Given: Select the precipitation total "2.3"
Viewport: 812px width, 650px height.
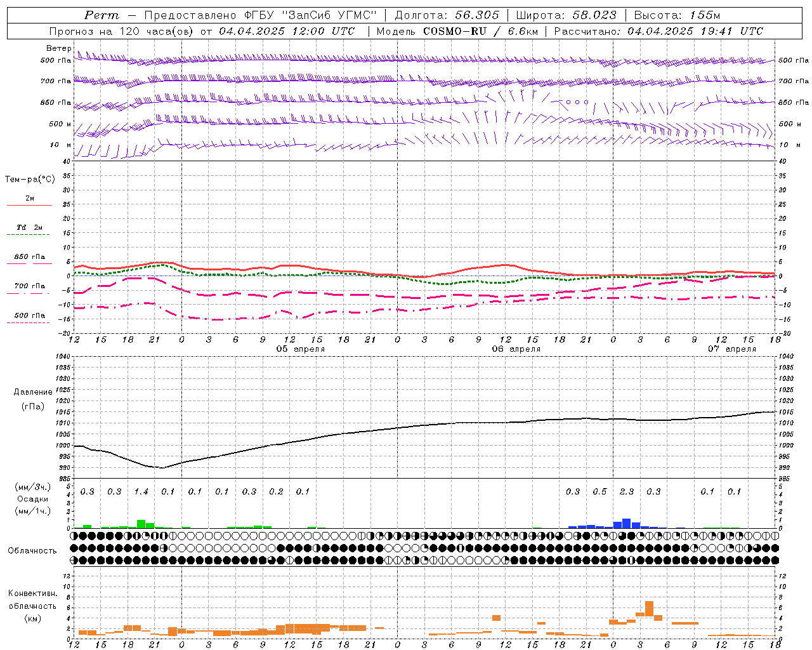Looking at the screenshot, I should click(x=626, y=492).
